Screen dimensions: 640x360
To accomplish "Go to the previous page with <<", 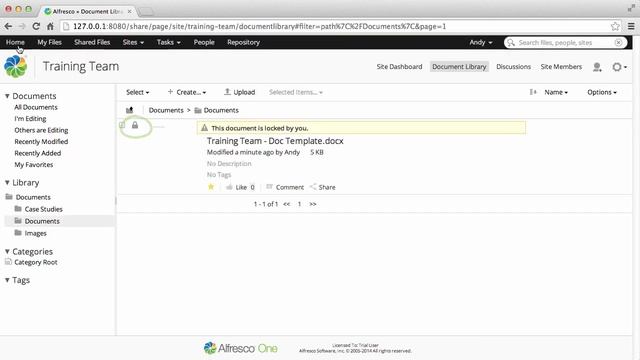I will pyautogui.click(x=287, y=204).
